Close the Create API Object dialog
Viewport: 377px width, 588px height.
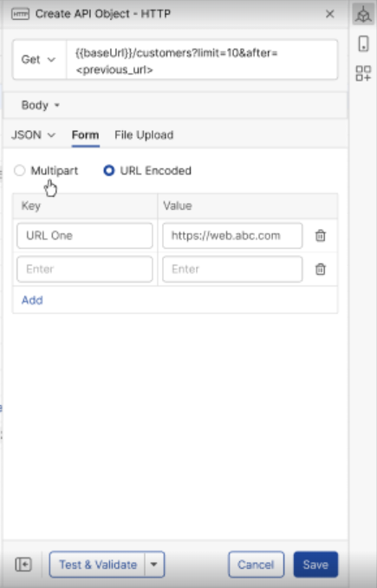pos(330,14)
